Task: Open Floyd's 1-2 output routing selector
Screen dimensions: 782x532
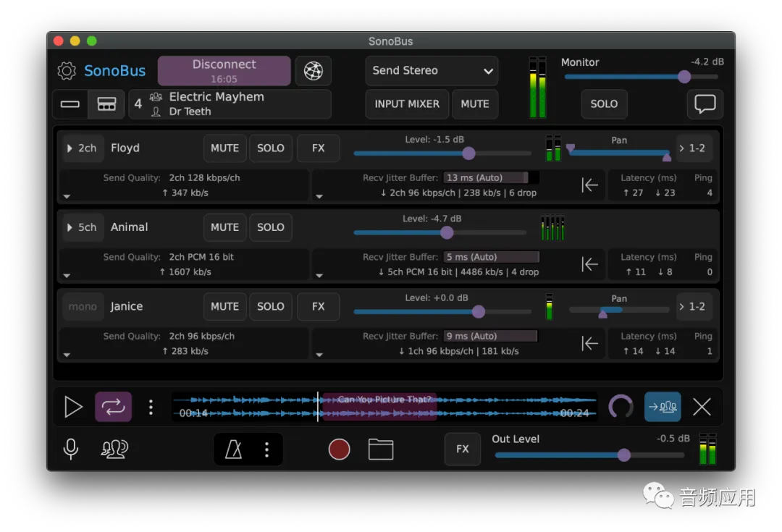Action: (x=694, y=148)
